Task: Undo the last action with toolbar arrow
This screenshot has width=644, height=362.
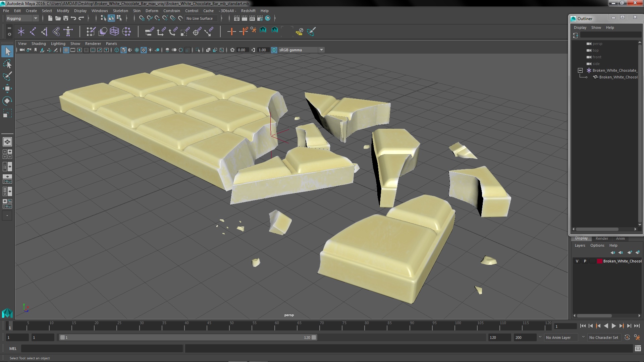Action: coord(73,18)
